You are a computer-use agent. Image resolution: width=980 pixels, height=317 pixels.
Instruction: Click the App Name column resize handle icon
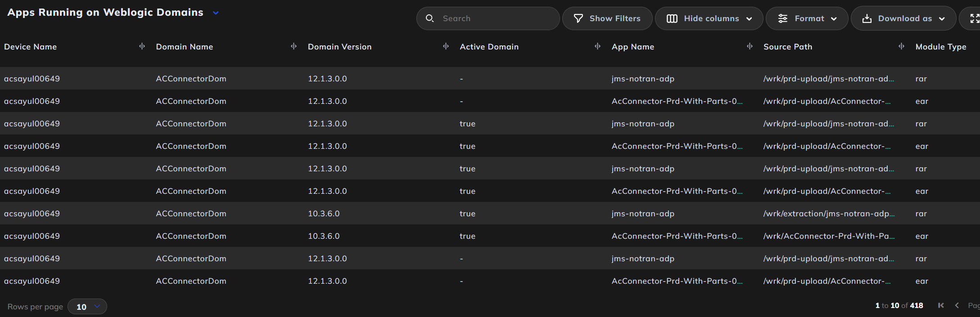pos(750,46)
